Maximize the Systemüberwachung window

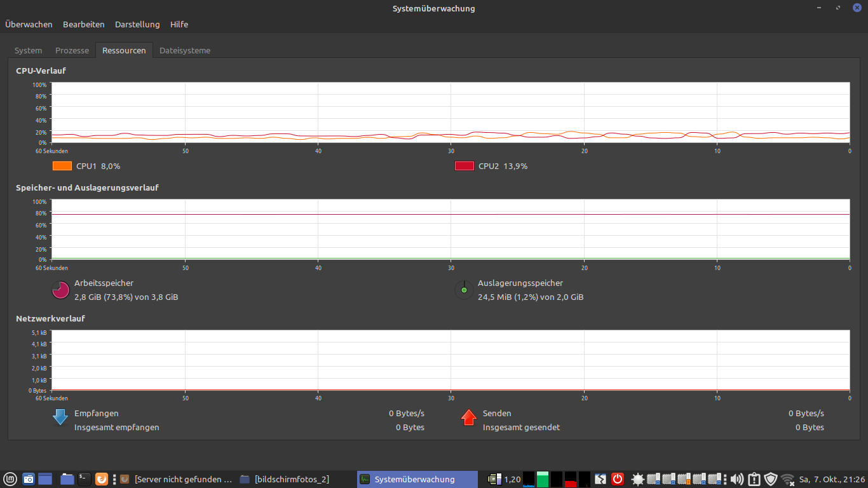839,8
